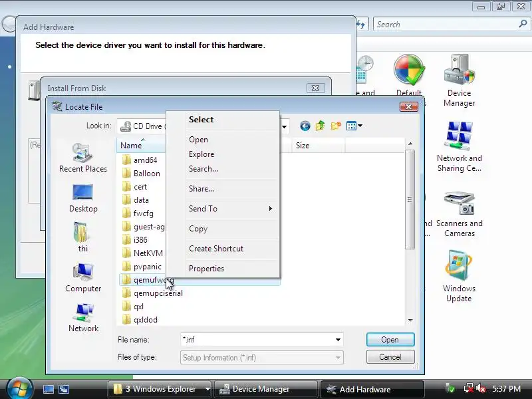Click Show Desktop quick launch icon
This screenshot has height=399, width=532.
[x=48, y=389]
